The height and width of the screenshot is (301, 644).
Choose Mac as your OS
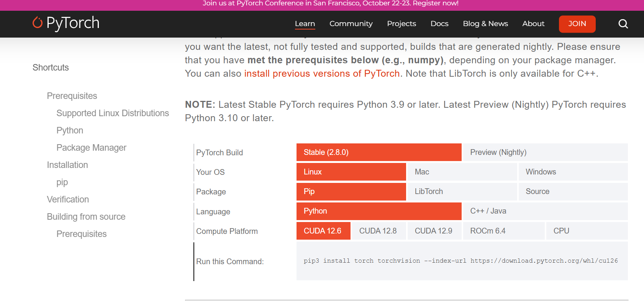(462, 172)
